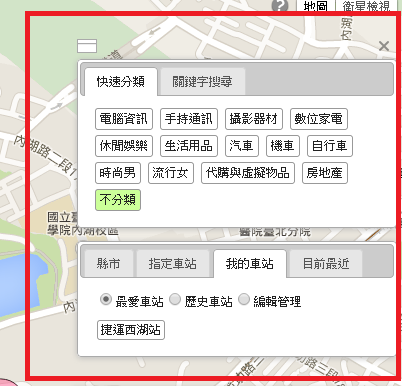Switch to 衛星檢視 satellite view
The height and width of the screenshot is (386, 402).
(366, 6)
